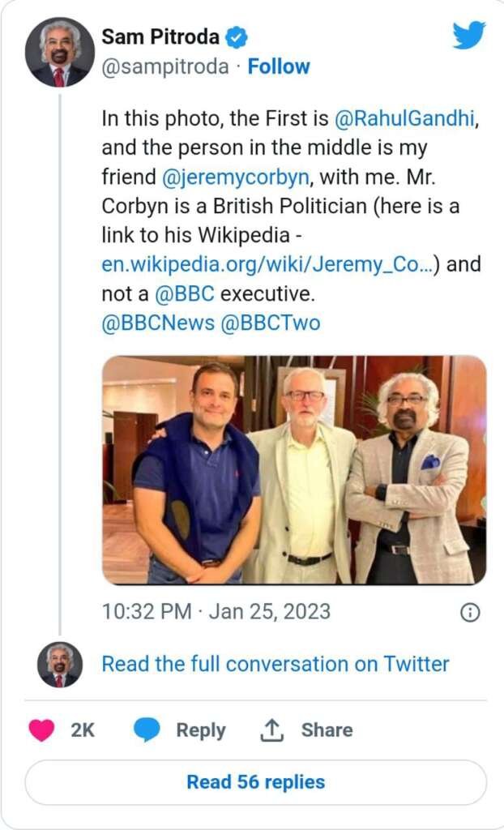Like the tweet with heart icon
This screenshot has width=504, height=830.
42,729
